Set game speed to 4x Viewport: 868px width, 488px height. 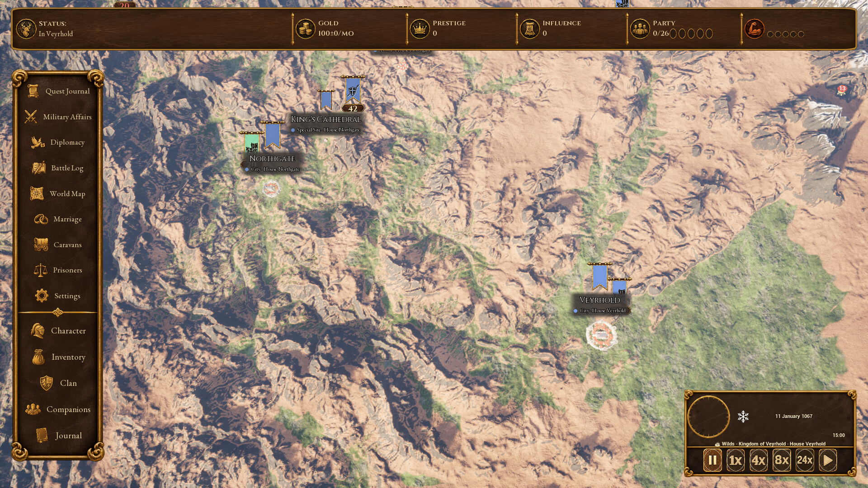(759, 460)
